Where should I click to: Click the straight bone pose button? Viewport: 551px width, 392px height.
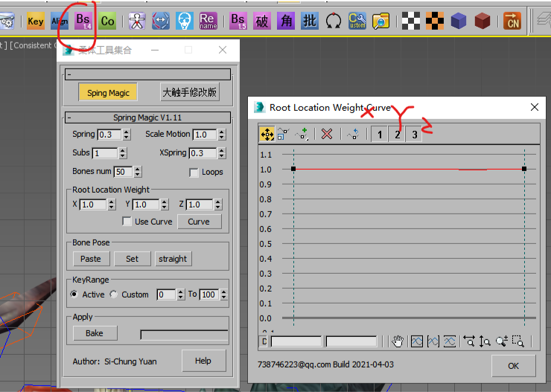[173, 259]
